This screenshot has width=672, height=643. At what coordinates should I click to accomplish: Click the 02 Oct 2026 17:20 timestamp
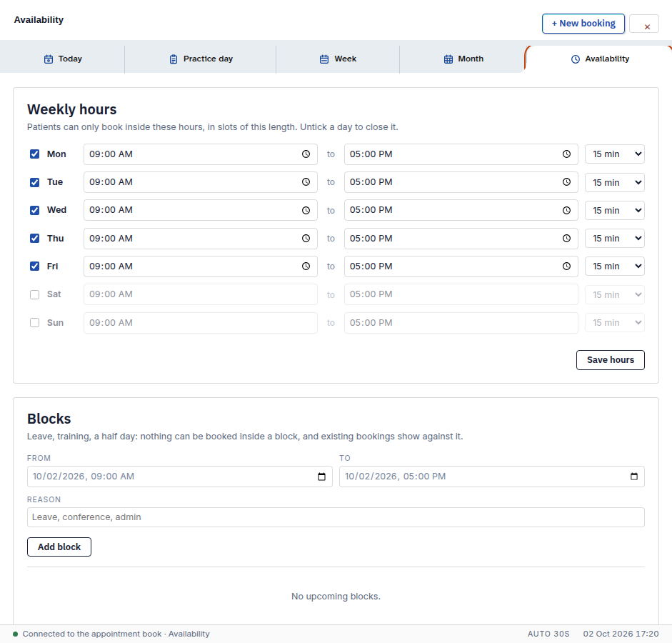pyautogui.click(x=621, y=634)
